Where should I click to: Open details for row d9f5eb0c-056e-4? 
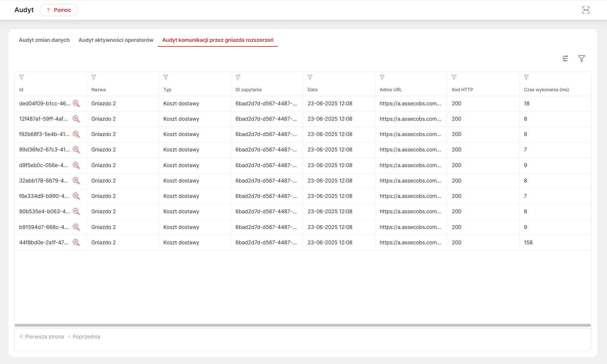76,165
